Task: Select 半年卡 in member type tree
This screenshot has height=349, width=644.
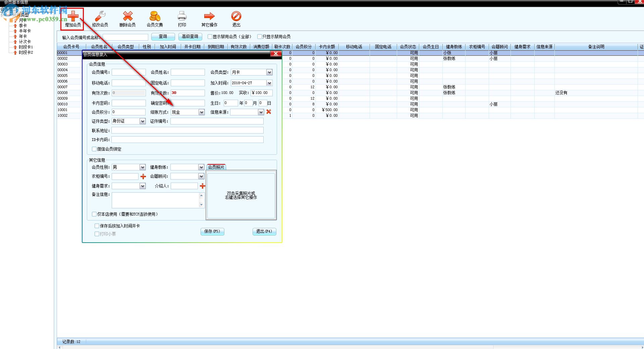Action: pyautogui.click(x=25, y=31)
